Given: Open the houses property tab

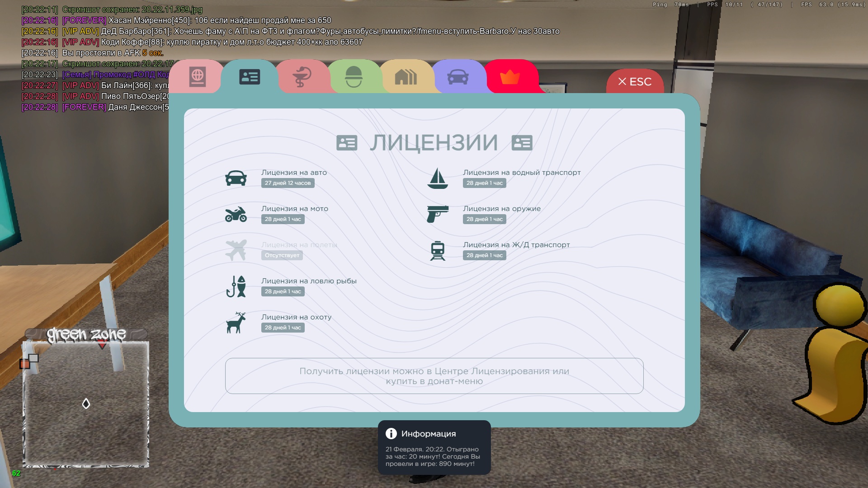Looking at the screenshot, I should (x=406, y=77).
